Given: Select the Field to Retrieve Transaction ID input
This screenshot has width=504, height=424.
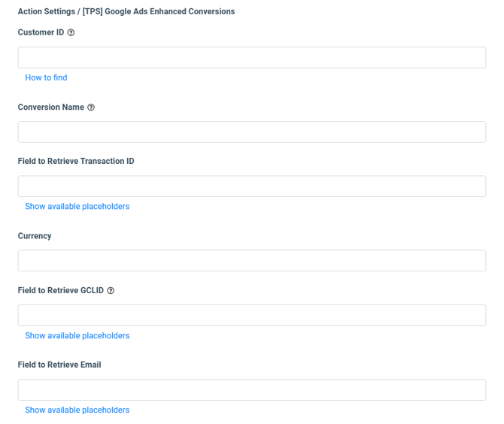Looking at the screenshot, I should [251, 186].
